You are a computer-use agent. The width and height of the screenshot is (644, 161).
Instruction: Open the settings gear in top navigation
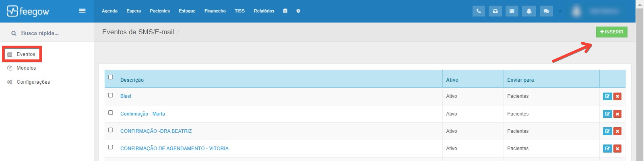click(298, 11)
